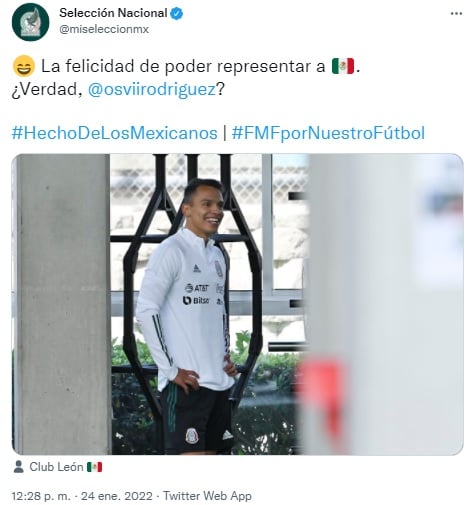Click the blue verified badge icon
472x505 pixels.
point(177,14)
